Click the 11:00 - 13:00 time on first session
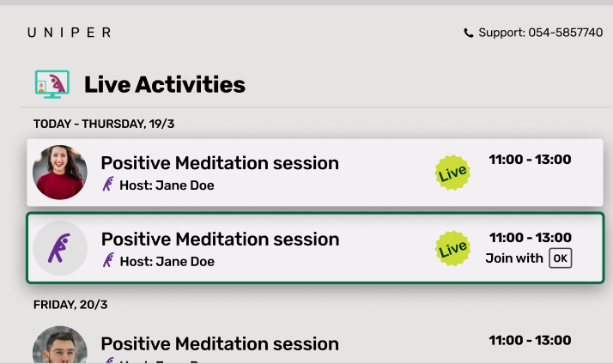Screen dimensions: 613x364 (x=530, y=159)
